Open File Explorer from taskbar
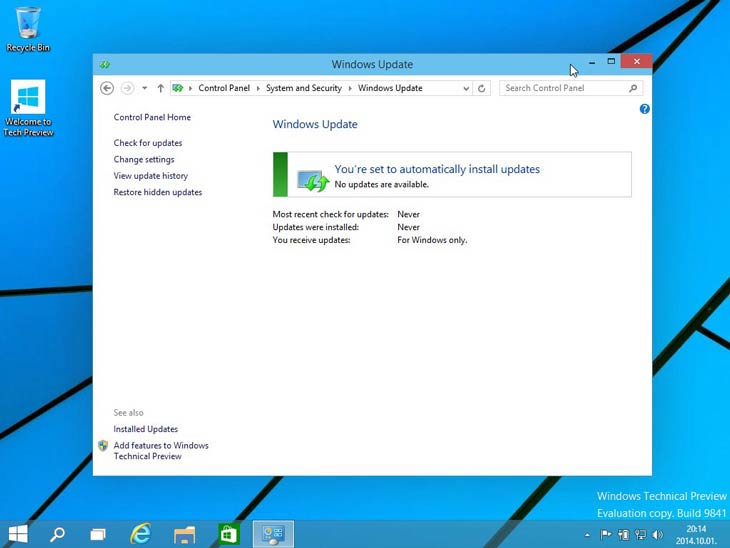The height and width of the screenshot is (548, 730). 184,534
